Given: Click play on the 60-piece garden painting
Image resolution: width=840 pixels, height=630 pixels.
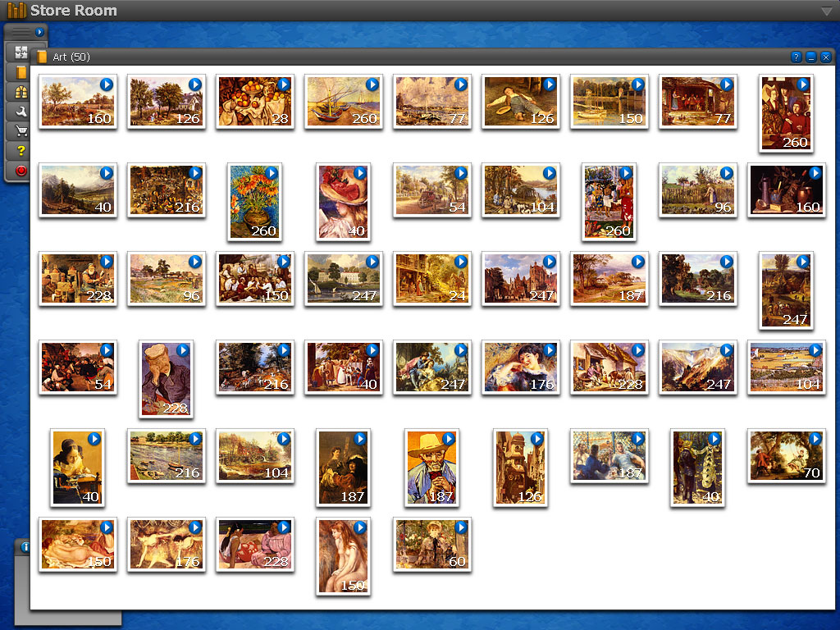Looking at the screenshot, I should coord(461,527).
